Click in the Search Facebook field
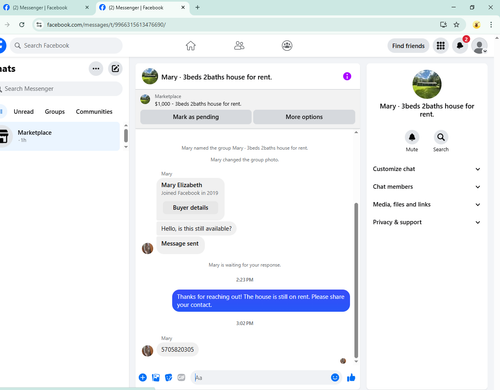This screenshot has width=500, height=390. 67,46
